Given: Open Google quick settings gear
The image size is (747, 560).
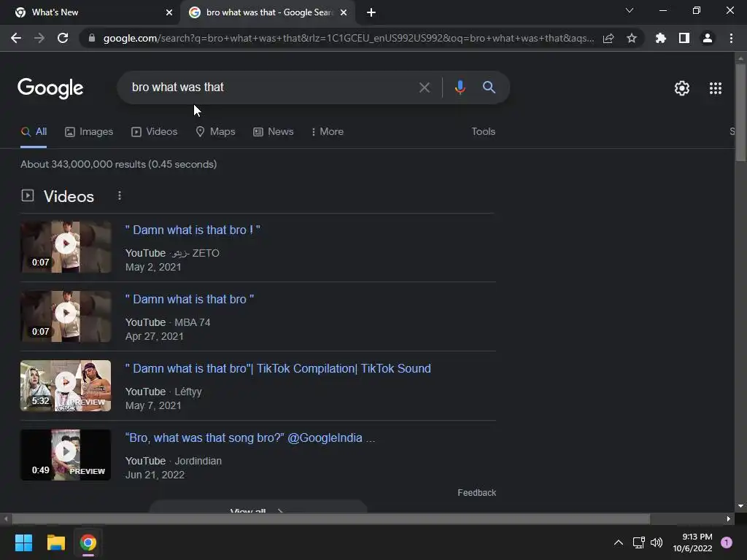Looking at the screenshot, I should [x=682, y=88].
